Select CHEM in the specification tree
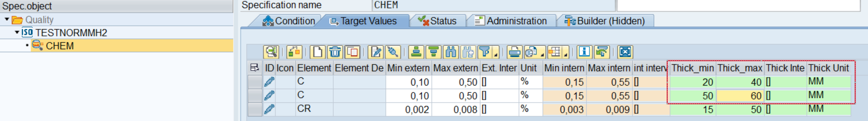Viewport: 868px width, 121px height. (x=59, y=46)
